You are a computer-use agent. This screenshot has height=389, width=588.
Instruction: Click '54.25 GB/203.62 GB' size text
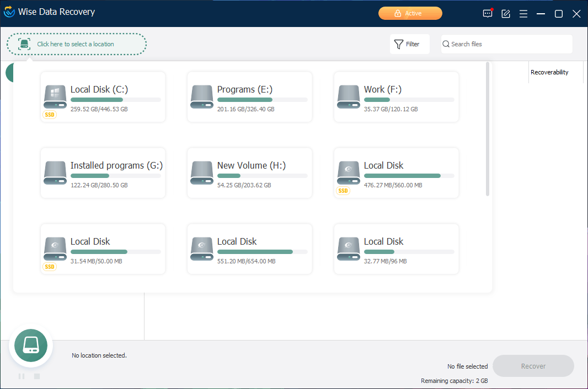coord(244,186)
